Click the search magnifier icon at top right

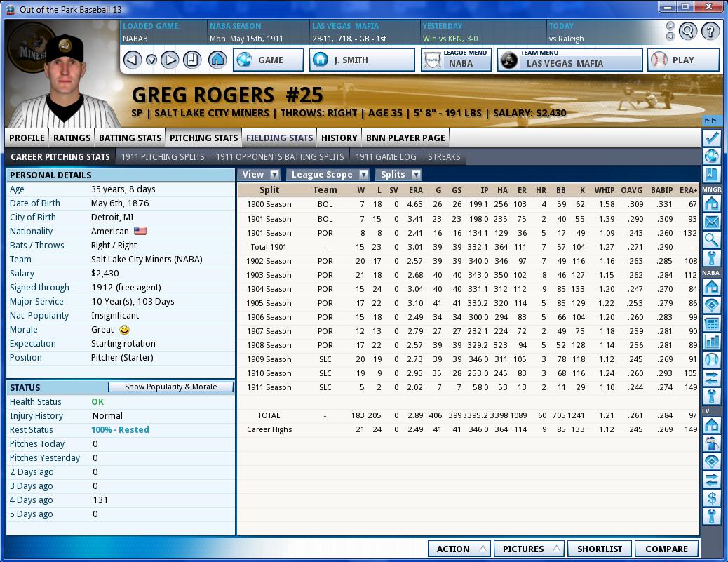(687, 31)
